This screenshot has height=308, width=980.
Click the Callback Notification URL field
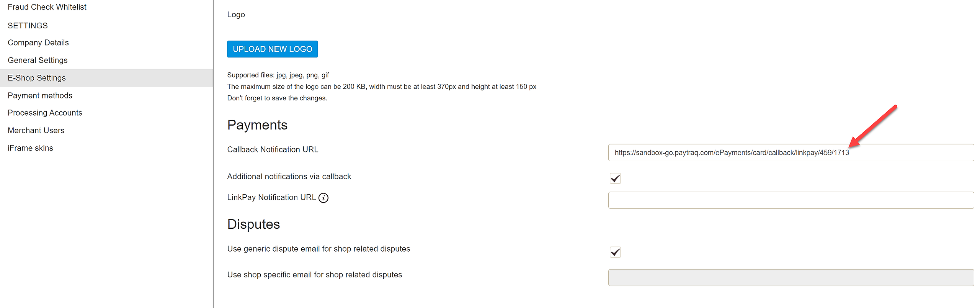click(791, 152)
